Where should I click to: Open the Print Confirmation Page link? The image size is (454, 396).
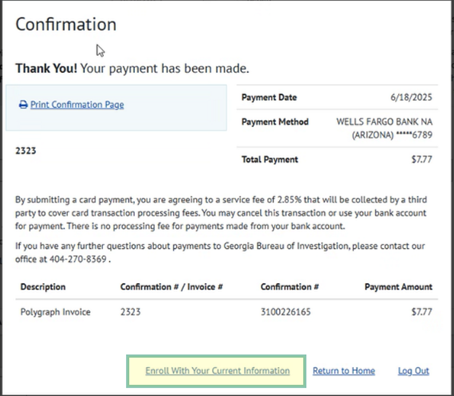[x=77, y=105]
